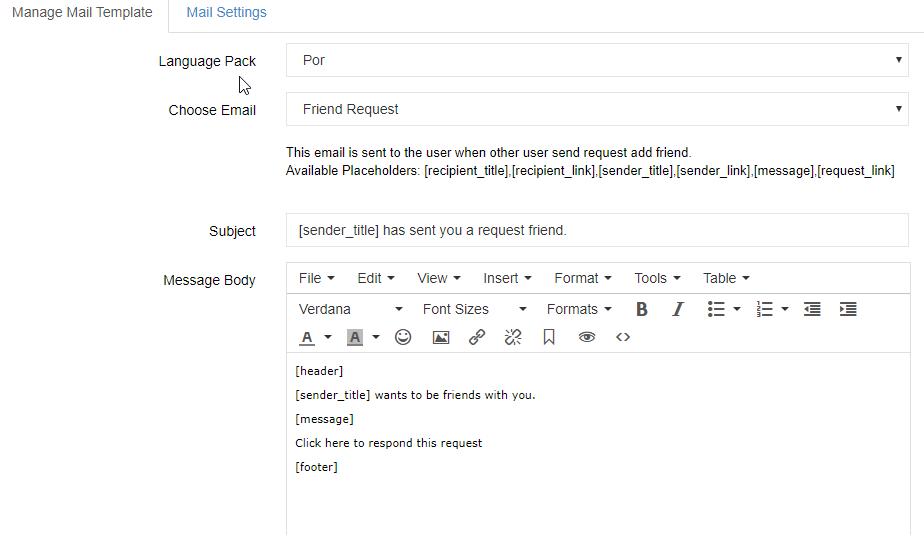Insert a bullet list
Screen dimensions: 924x535
click(x=716, y=309)
